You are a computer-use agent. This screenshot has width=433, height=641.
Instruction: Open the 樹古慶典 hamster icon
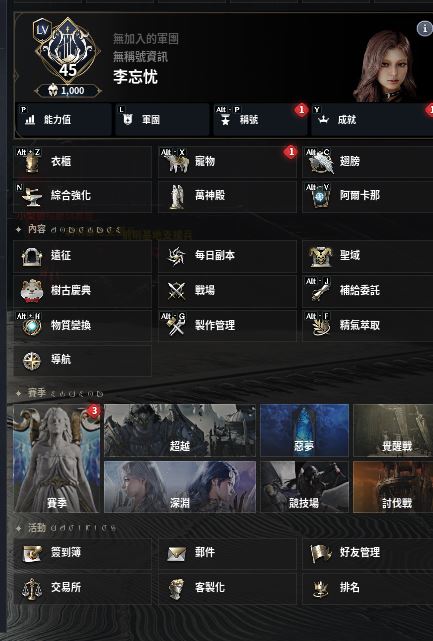(32, 291)
